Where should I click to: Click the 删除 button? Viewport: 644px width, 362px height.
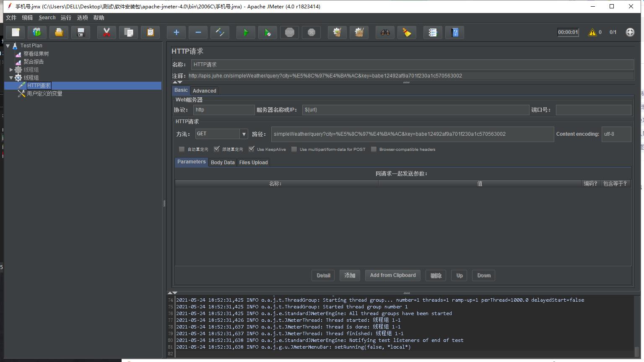(x=436, y=276)
